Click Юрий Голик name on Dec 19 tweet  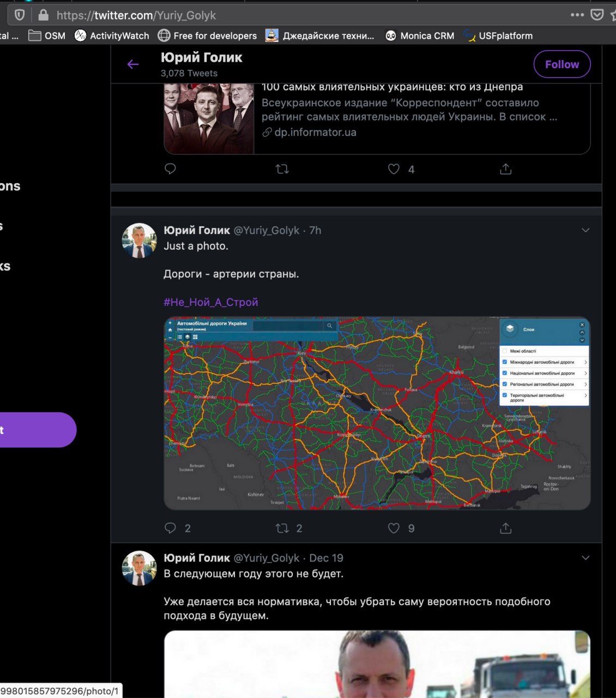pyautogui.click(x=197, y=558)
